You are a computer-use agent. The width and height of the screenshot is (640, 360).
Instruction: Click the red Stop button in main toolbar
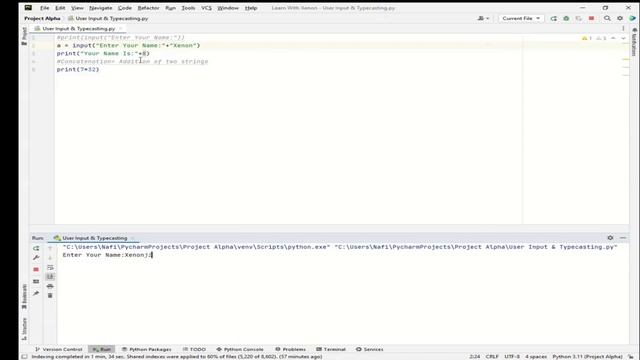tap(591, 18)
